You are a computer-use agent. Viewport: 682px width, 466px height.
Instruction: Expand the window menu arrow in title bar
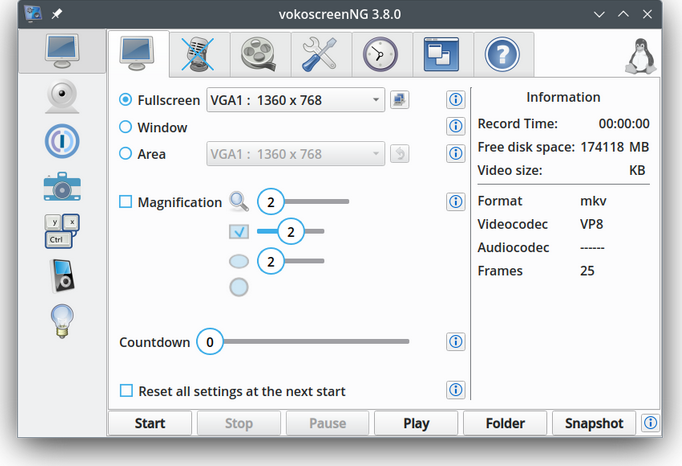(599, 14)
